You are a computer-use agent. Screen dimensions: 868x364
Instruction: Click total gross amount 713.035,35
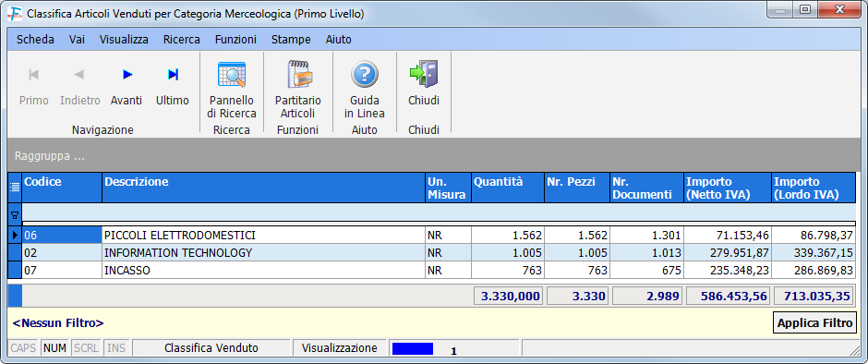pos(814,296)
